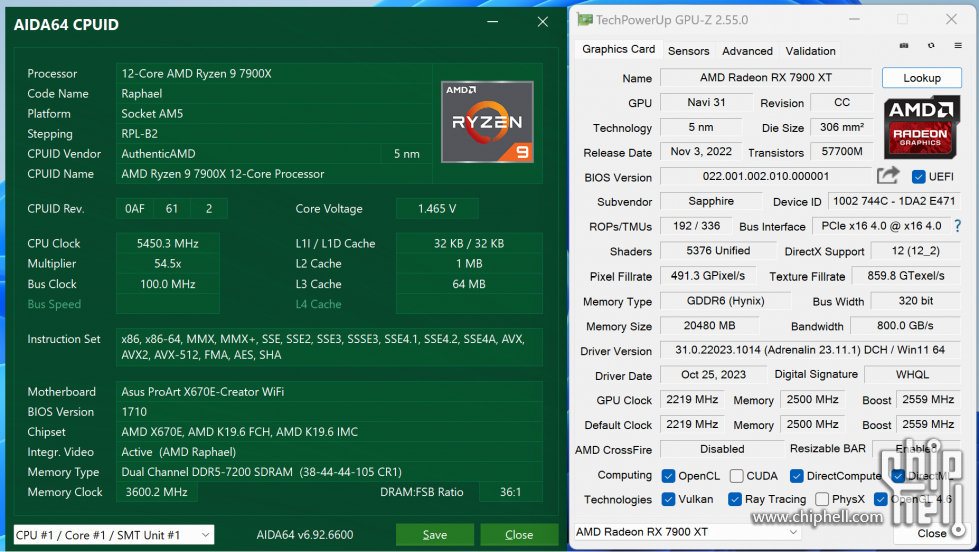
Task: Click the Chipset value AMD X670E
Action: pyautogui.click(x=329, y=432)
